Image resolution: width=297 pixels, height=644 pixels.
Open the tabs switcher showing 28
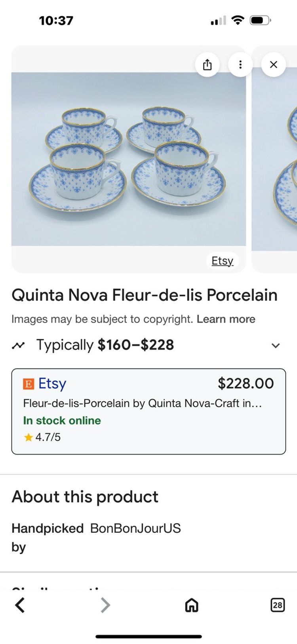click(x=277, y=605)
